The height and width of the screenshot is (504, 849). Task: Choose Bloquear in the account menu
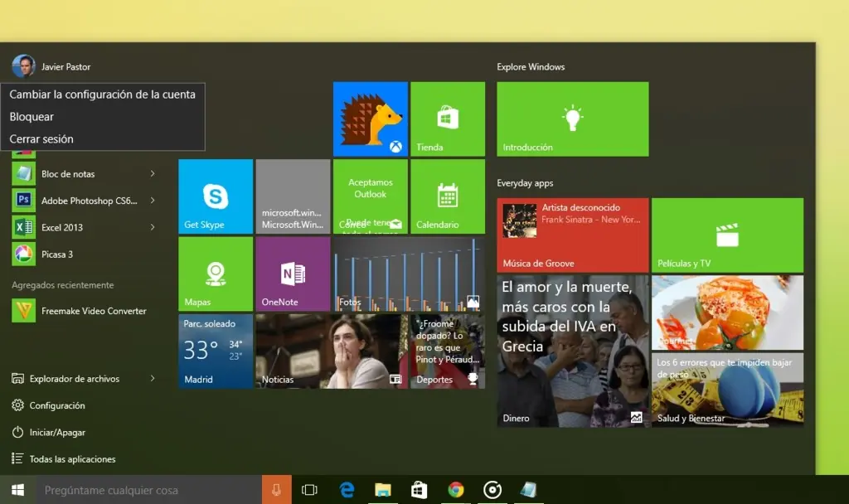[32, 117]
